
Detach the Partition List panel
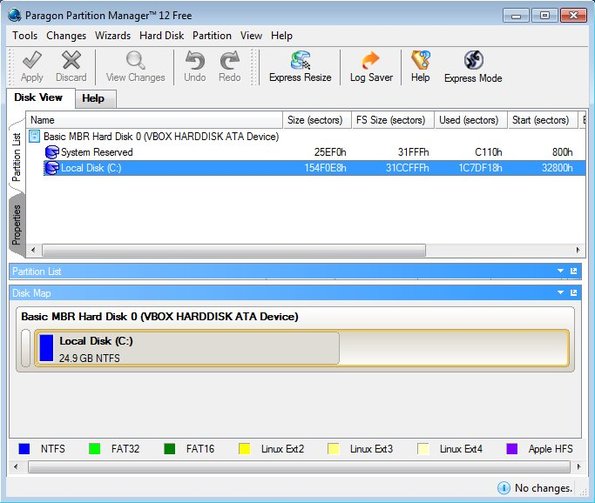[x=573, y=271]
